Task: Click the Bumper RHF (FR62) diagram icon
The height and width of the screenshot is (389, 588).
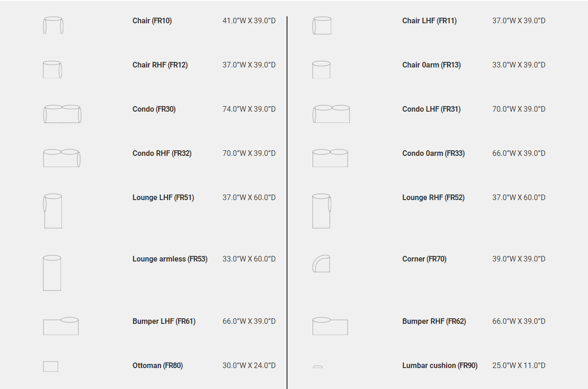Action: click(x=330, y=326)
